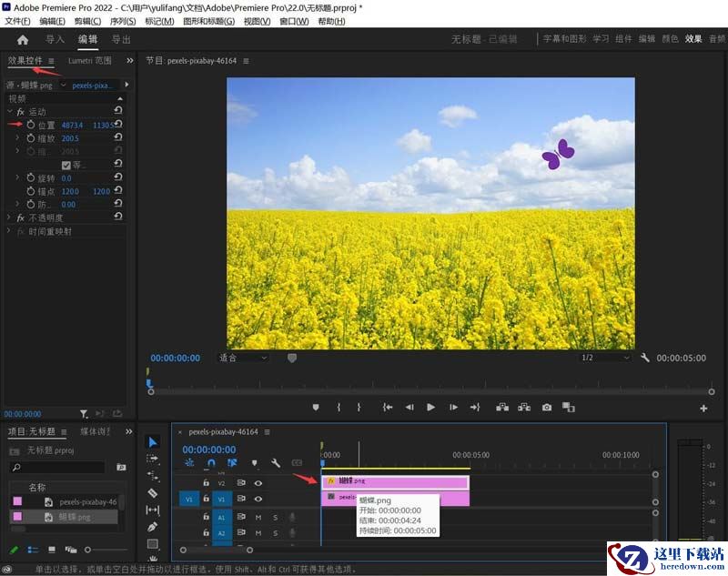Go to the Home screen icon

pyautogui.click(x=22, y=40)
